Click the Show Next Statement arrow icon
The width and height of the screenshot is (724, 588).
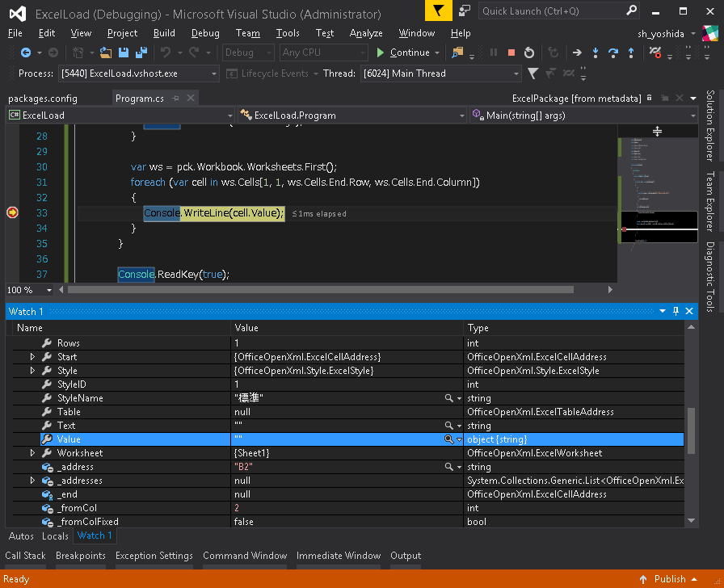coord(576,52)
